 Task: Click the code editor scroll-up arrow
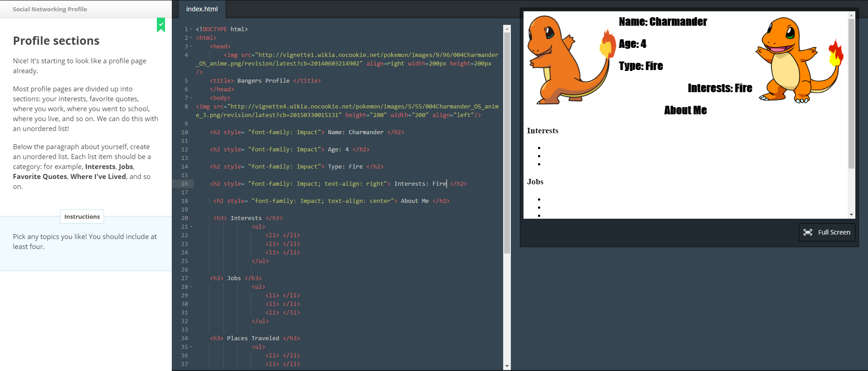(x=507, y=29)
